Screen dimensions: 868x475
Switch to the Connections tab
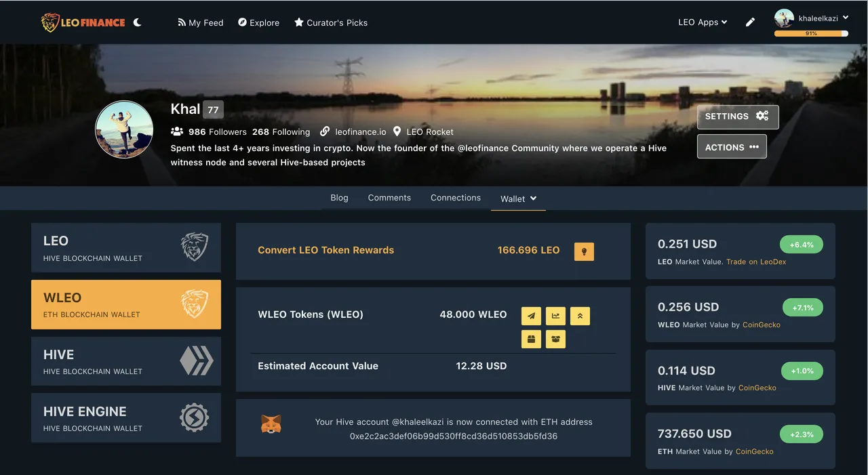pos(456,198)
